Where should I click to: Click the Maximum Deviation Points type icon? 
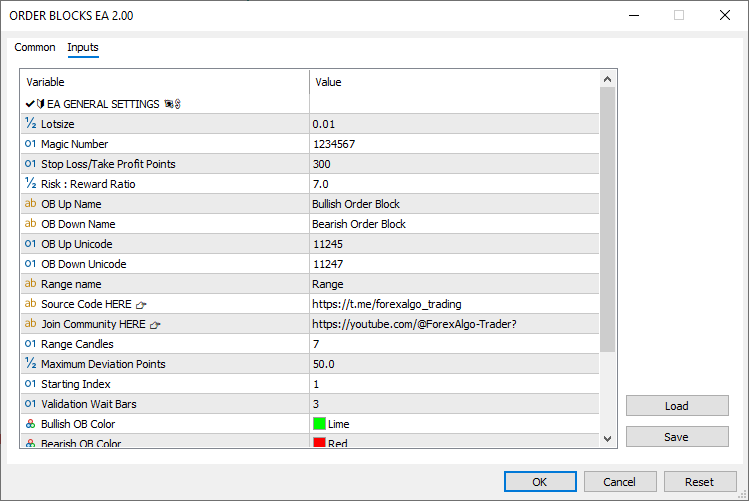pyautogui.click(x=30, y=364)
